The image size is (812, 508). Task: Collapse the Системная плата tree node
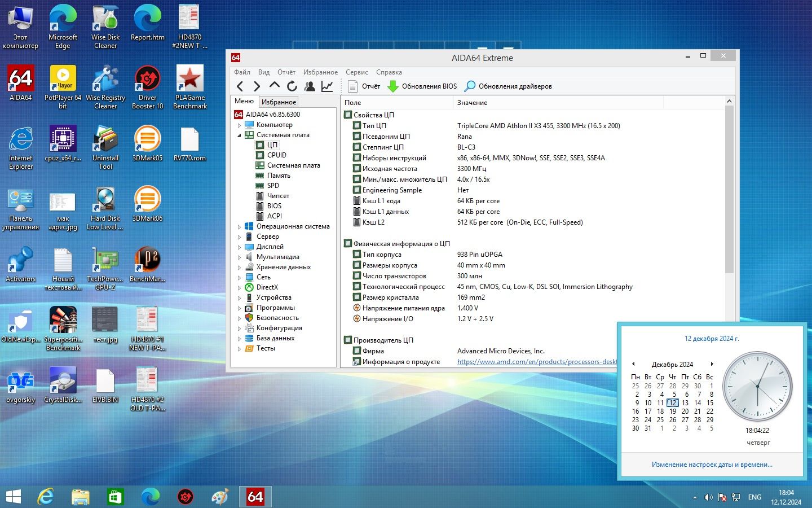[239, 135]
